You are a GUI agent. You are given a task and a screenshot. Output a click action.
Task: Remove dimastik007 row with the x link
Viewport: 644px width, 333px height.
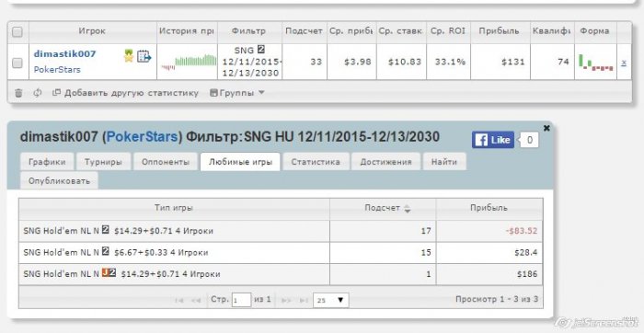coord(624,63)
